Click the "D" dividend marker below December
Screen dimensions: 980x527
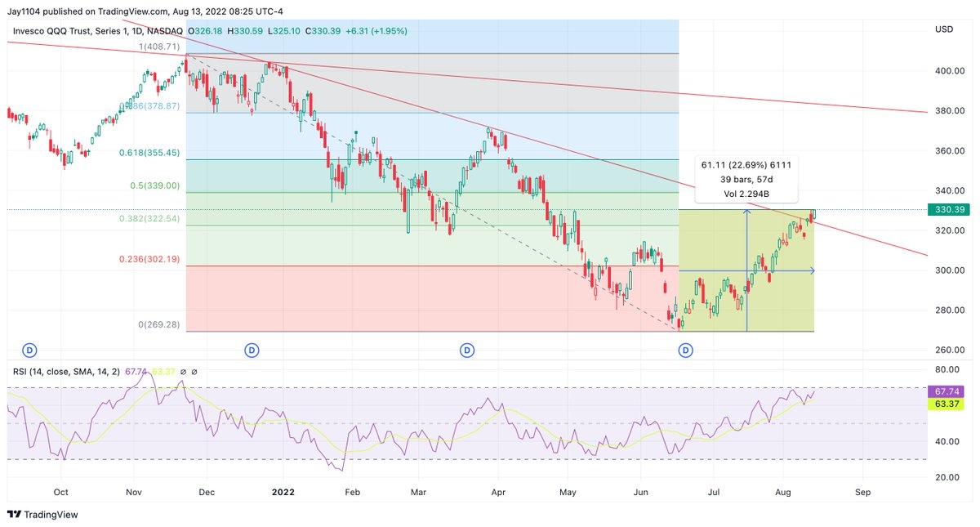tap(252, 350)
